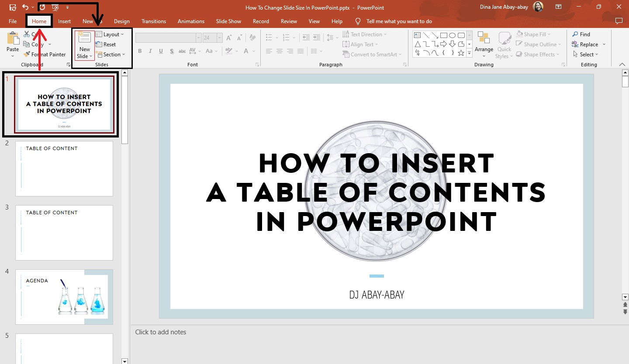
Task: Toggle center text alignment
Action: pos(279,51)
